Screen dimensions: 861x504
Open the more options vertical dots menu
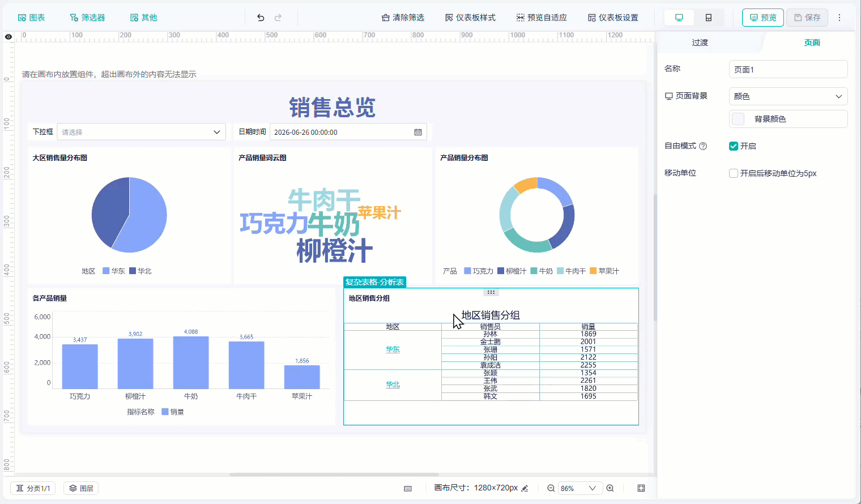pyautogui.click(x=839, y=18)
